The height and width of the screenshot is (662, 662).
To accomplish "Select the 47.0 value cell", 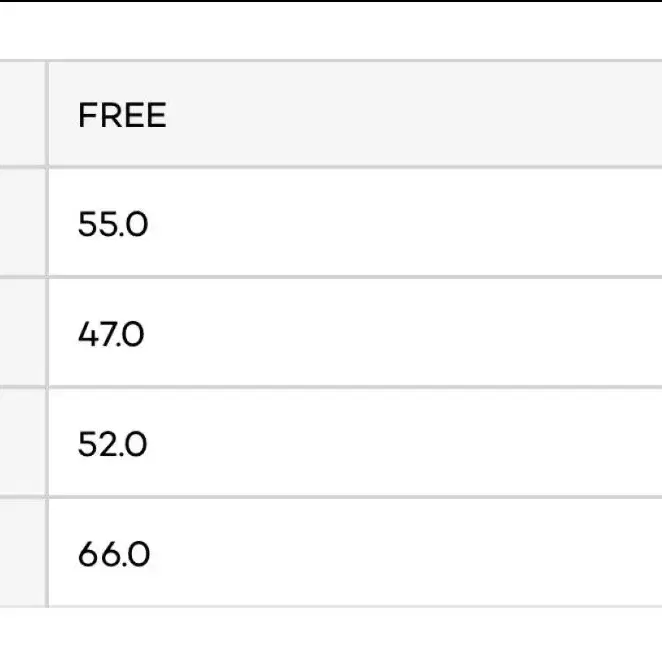I will tap(355, 333).
